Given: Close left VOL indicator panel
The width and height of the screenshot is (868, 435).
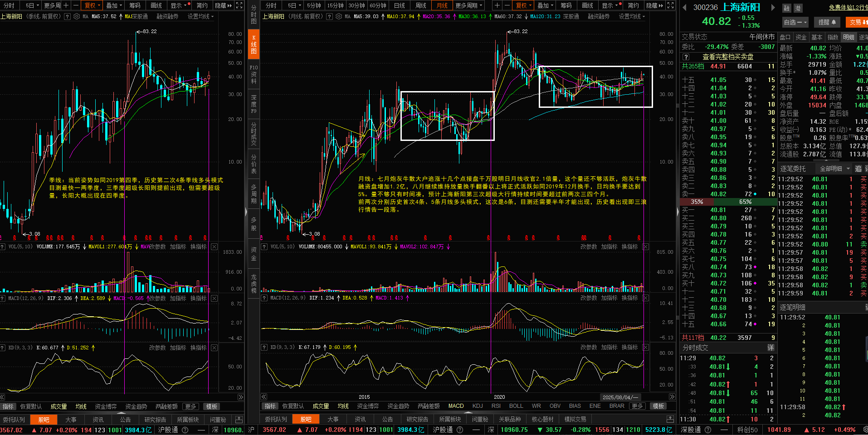Looking at the screenshot, I should pos(215,246).
